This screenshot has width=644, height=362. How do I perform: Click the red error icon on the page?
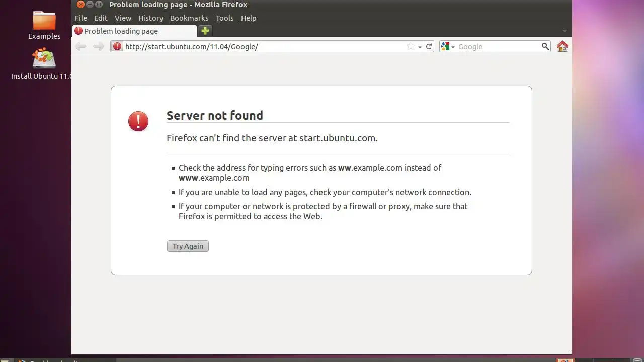[x=138, y=121]
